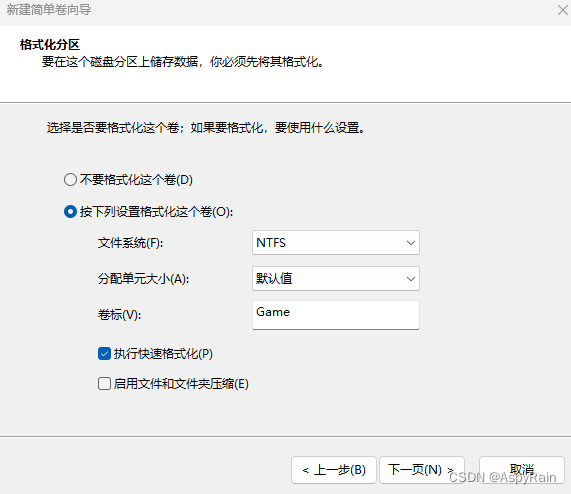
Task: Open the 分配单元大小 默认值 dropdown
Action: click(336, 278)
